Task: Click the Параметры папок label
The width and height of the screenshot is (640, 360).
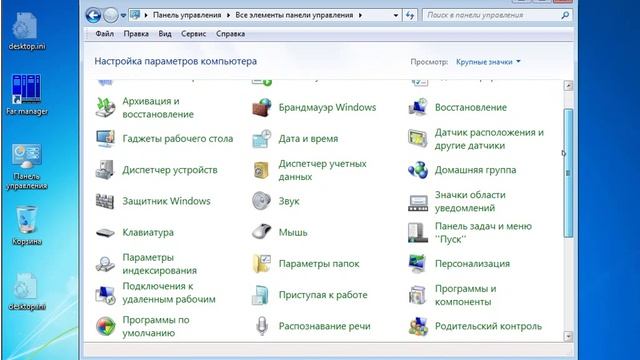Action: click(319, 264)
